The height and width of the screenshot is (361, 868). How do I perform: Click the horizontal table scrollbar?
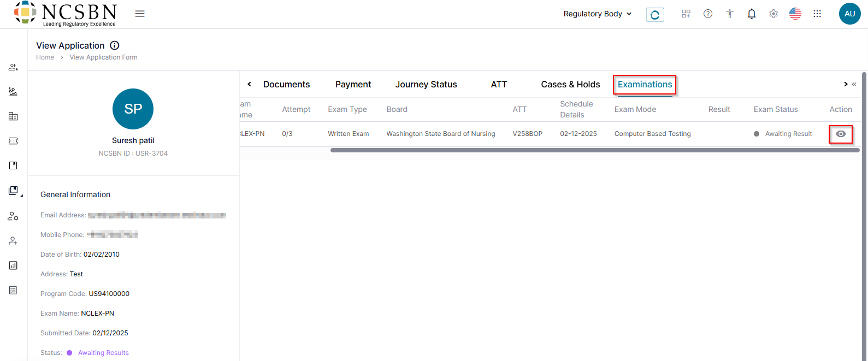click(595, 150)
